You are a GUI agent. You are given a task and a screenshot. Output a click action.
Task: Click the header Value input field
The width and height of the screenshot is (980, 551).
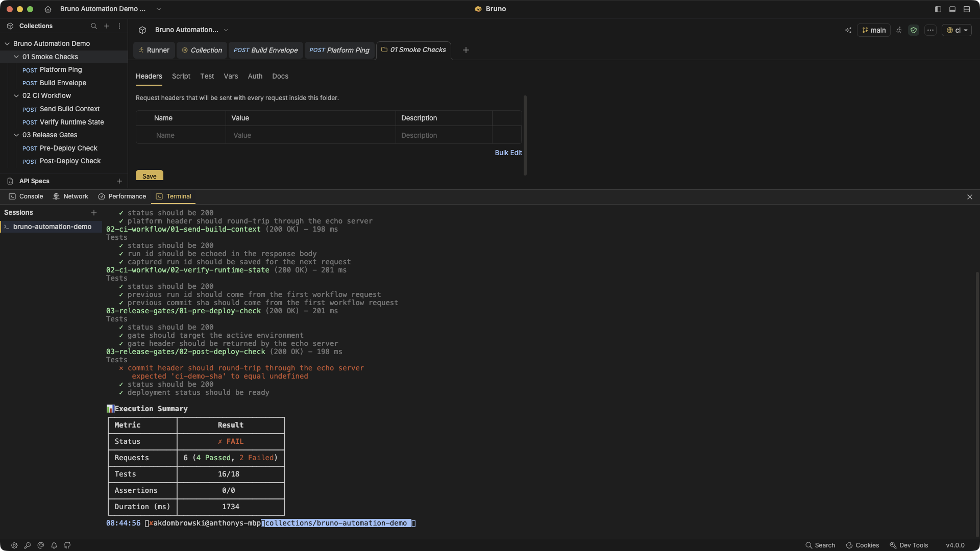(x=311, y=136)
